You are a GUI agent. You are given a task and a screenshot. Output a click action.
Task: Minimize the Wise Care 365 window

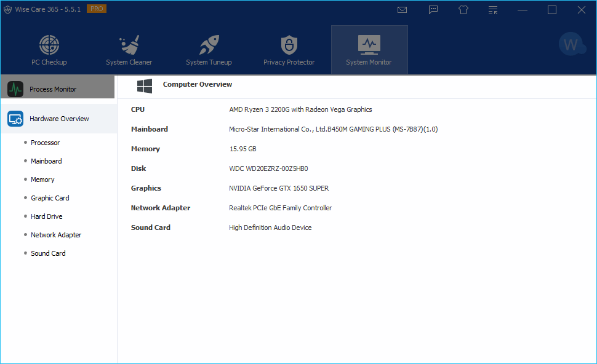coord(523,10)
